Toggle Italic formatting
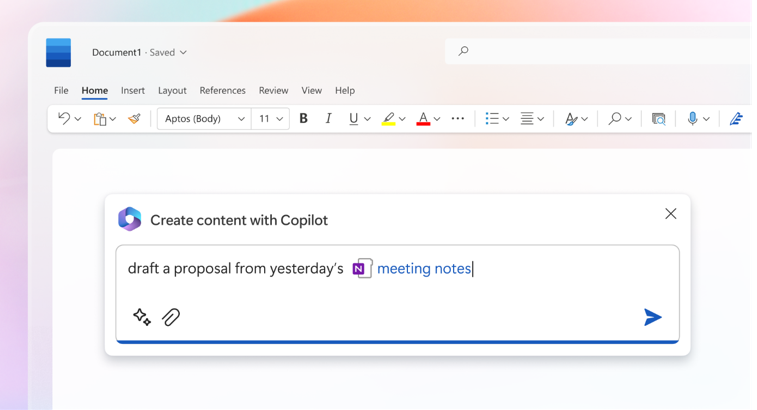The image size is (757, 410). (x=328, y=118)
